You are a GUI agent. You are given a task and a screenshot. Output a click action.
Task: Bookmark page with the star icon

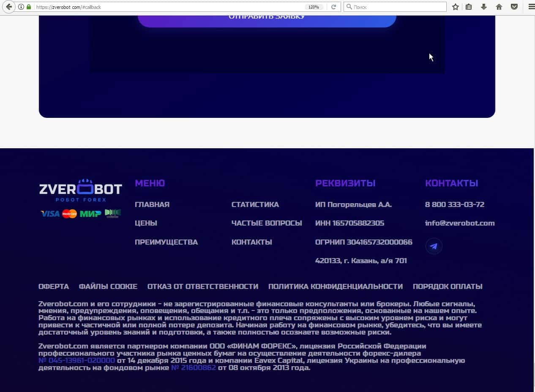pyautogui.click(x=455, y=7)
